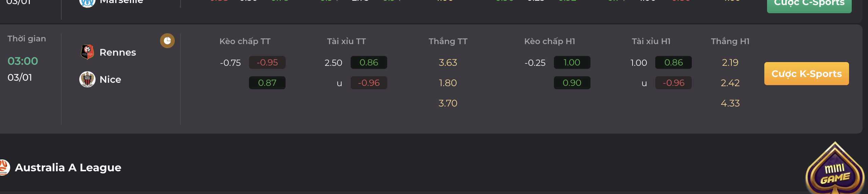Image resolution: width=868 pixels, height=194 pixels.
Task: Select Rennes full-time win odds 3.63
Action: tap(448, 62)
